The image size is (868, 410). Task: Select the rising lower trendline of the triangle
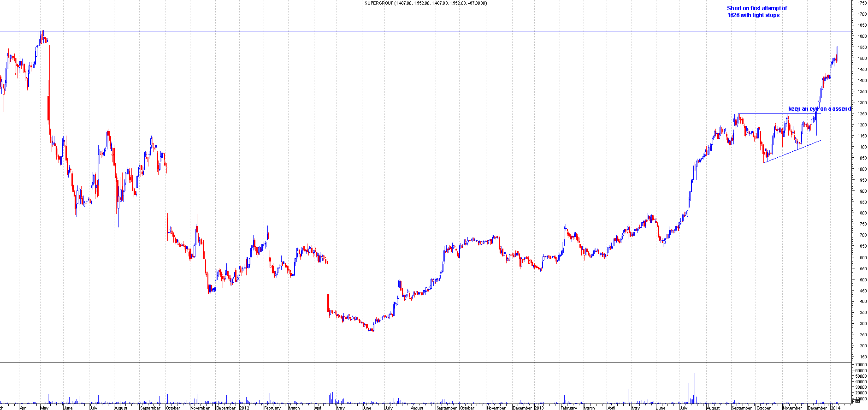coord(792,152)
